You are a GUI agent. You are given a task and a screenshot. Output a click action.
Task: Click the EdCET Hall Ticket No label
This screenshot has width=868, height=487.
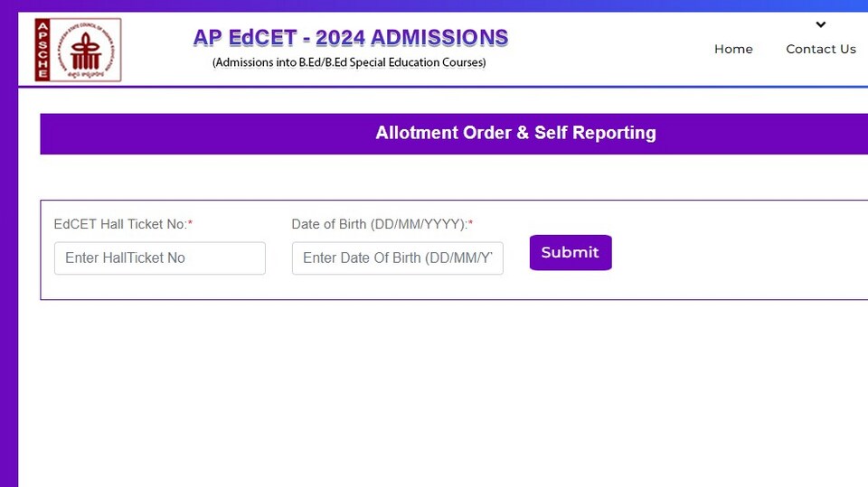coord(120,224)
